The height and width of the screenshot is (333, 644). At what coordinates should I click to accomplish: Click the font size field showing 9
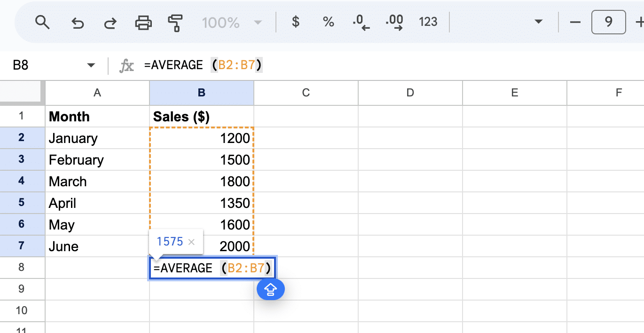click(x=608, y=22)
